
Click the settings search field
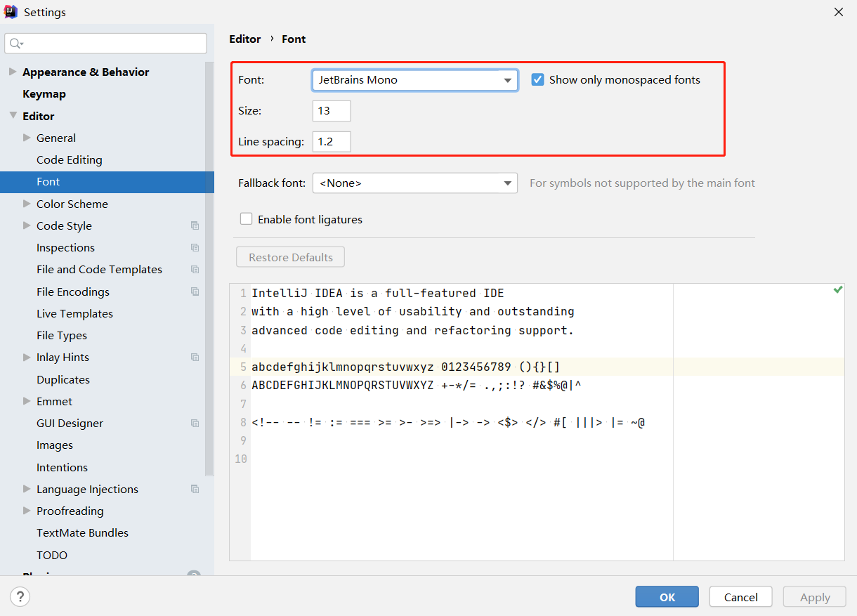(x=105, y=44)
